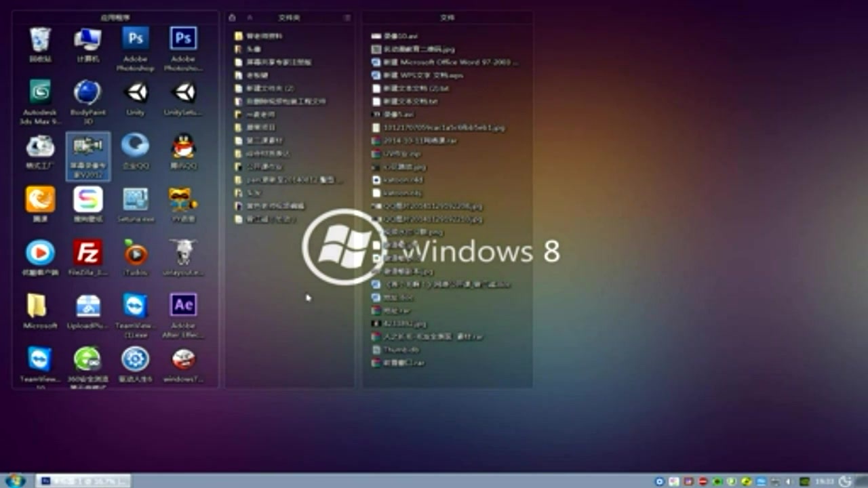Open the Computer desktop icon

[x=88, y=44]
